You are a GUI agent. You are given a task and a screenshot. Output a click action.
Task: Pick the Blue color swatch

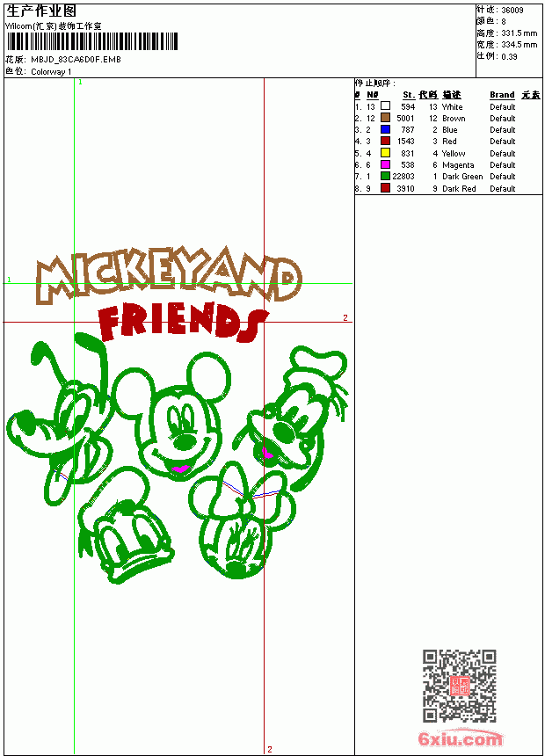(x=385, y=129)
